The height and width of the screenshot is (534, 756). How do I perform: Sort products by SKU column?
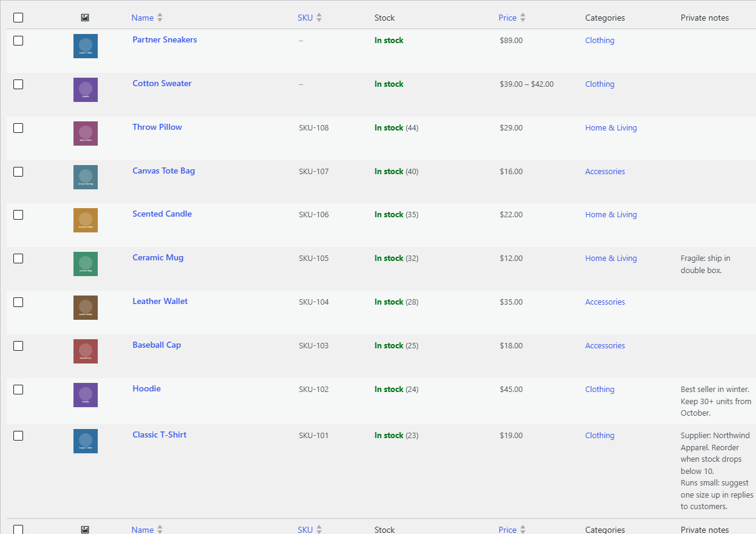point(310,18)
